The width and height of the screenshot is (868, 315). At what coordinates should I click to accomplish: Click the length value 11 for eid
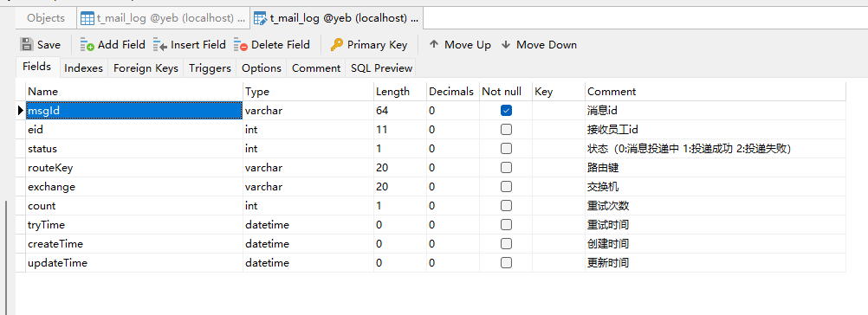pos(400,130)
